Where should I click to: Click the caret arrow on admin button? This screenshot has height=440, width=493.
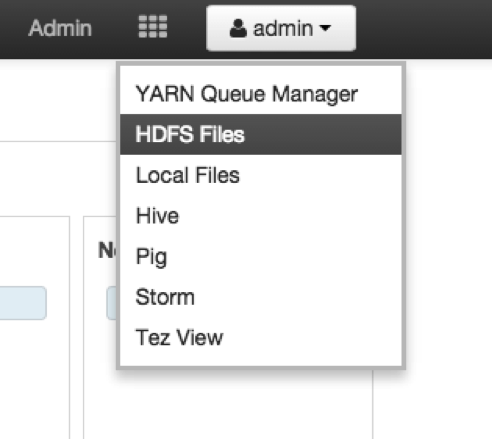[325, 28]
